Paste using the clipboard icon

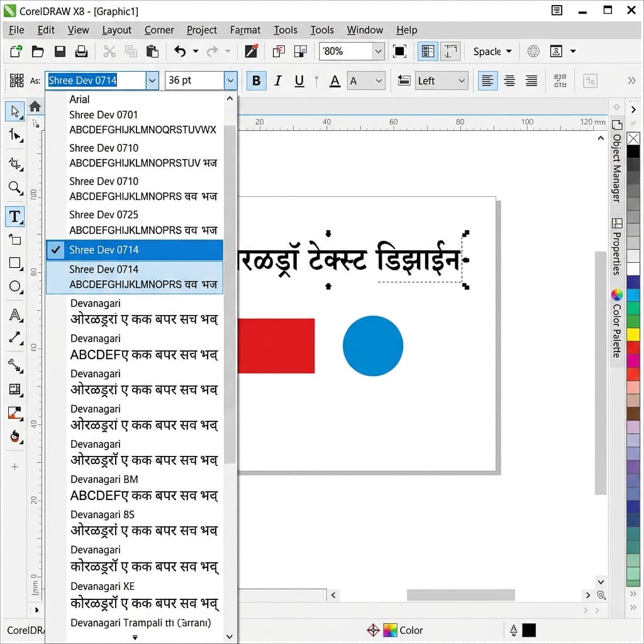[152, 52]
